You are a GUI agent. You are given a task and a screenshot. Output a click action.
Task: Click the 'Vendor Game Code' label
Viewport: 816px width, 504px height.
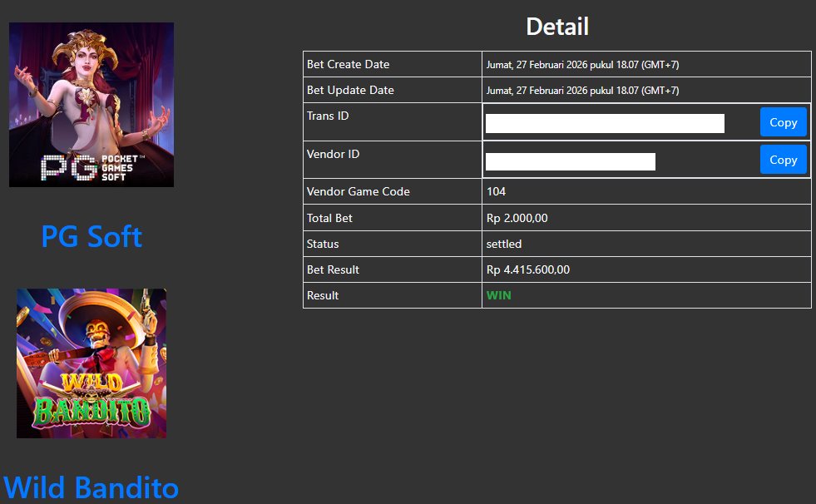click(x=358, y=191)
